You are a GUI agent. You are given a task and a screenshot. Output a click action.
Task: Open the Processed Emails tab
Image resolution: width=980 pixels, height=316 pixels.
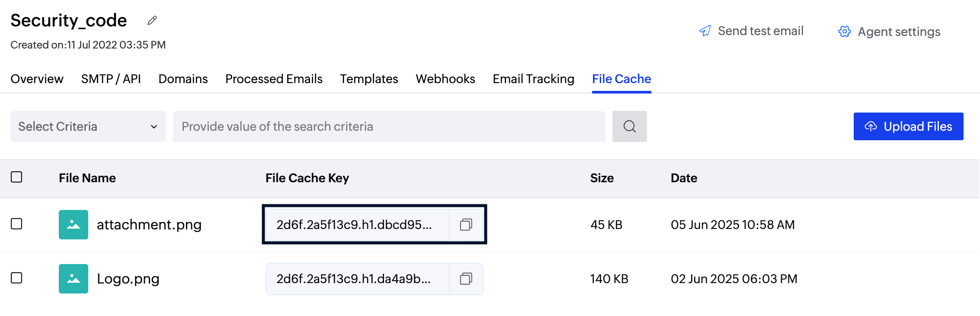[273, 79]
